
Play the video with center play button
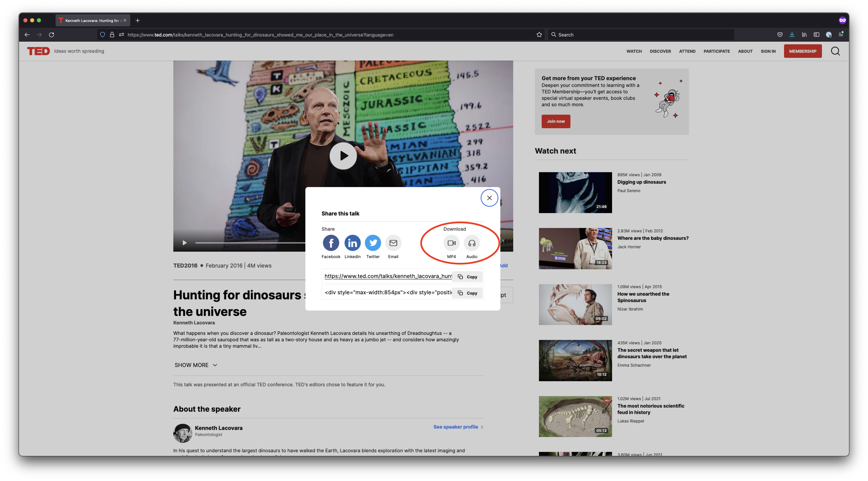point(343,156)
